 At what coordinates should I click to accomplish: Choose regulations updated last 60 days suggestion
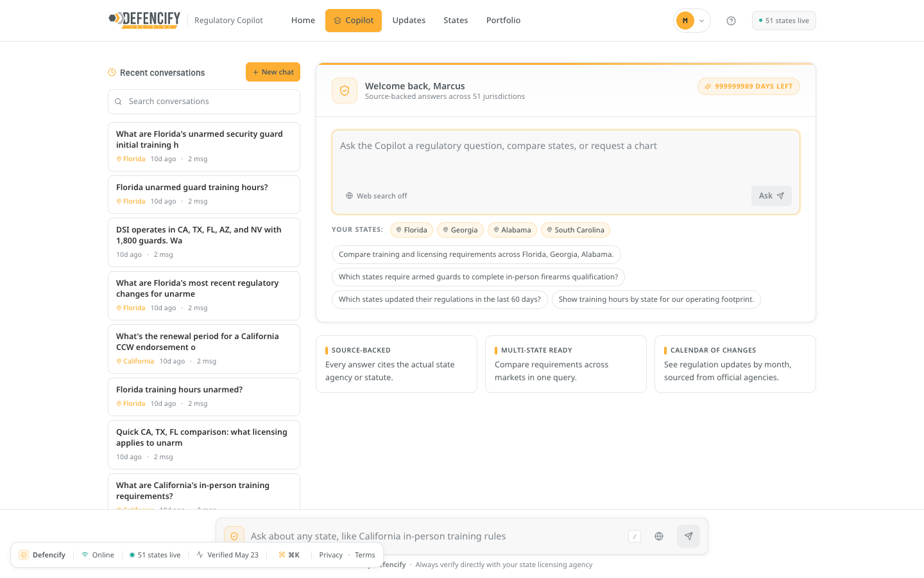coord(440,299)
